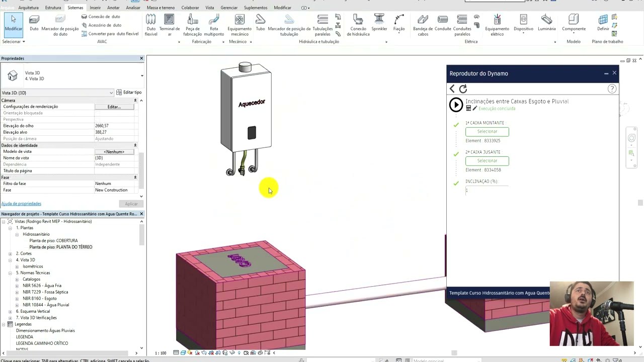Image resolution: width=644 pixels, height=362 pixels.
Task: Collapse the Fase properties group
Action: click(x=135, y=177)
